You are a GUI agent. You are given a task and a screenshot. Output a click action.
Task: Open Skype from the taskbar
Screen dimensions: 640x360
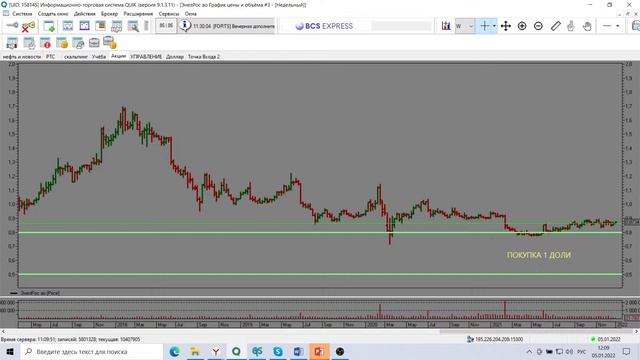click(278, 351)
